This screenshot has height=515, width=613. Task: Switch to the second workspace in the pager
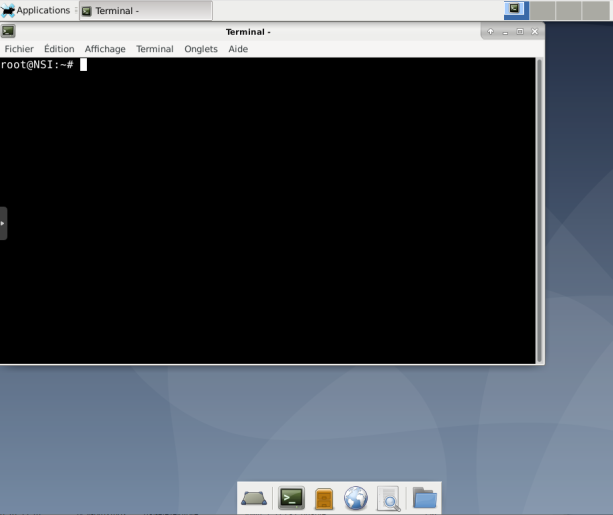click(x=542, y=10)
